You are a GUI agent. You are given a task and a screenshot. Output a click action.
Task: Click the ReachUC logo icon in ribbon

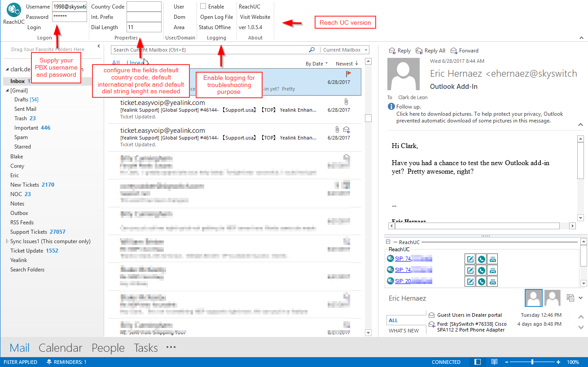tap(14, 9)
